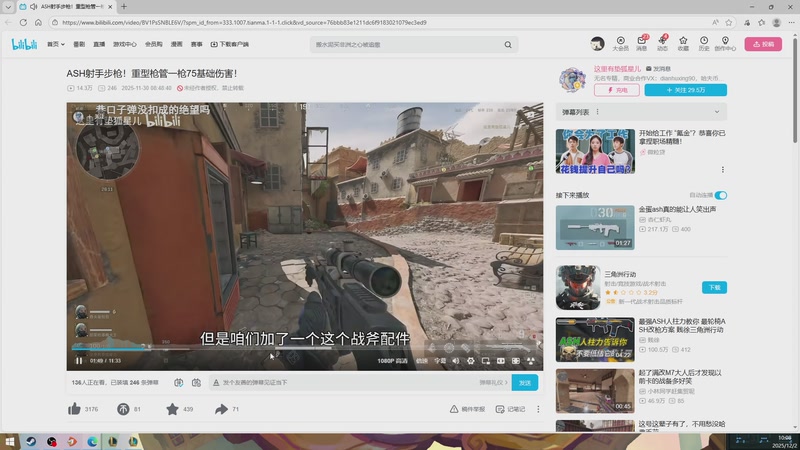Focus the top search input field
Screen dimensions: 800x450
coord(406,45)
